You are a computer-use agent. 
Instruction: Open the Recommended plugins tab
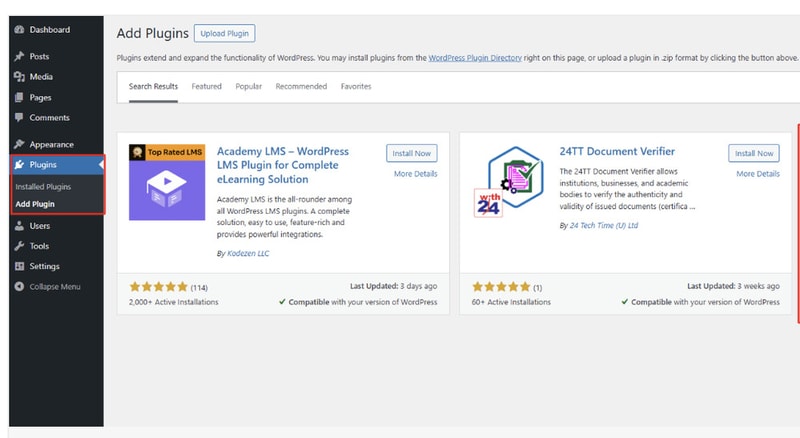[301, 87]
